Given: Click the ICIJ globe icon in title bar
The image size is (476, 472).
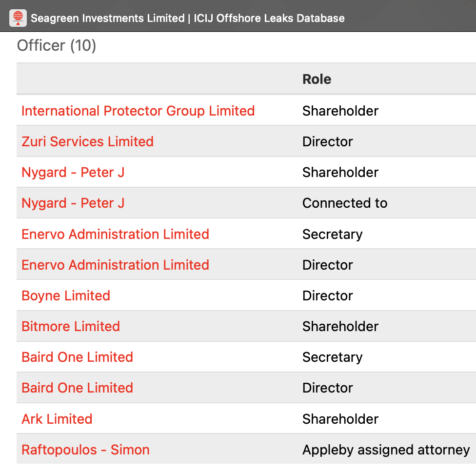Looking at the screenshot, I should click(x=18, y=18).
